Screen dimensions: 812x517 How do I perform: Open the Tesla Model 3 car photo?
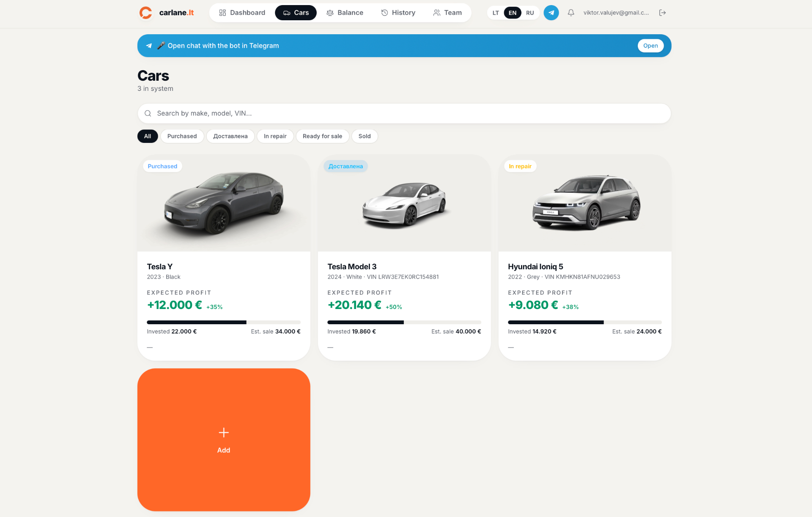[404, 203]
